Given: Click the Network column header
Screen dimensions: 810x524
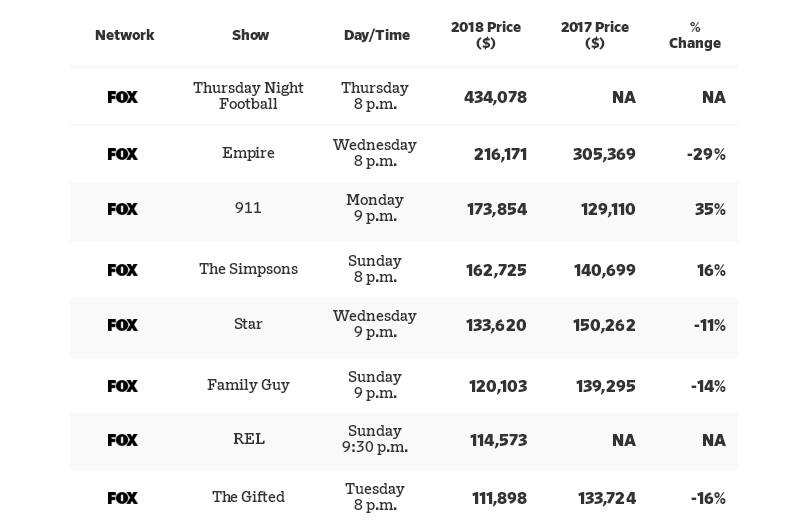Looking at the screenshot, I should pos(124,35).
